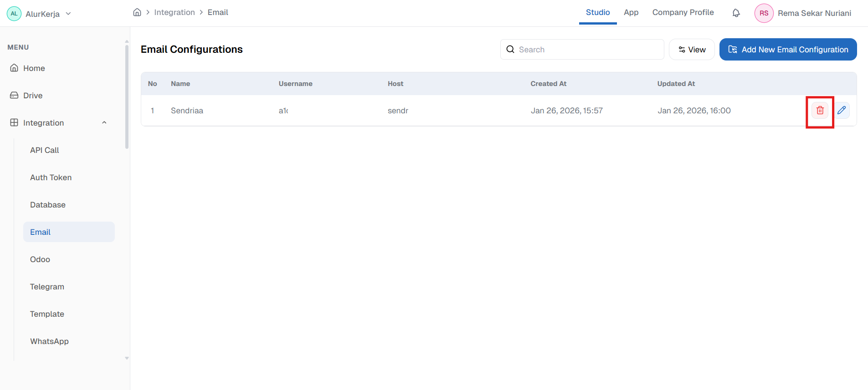Click the No column header
The width and height of the screenshot is (868, 390).
pyautogui.click(x=152, y=84)
